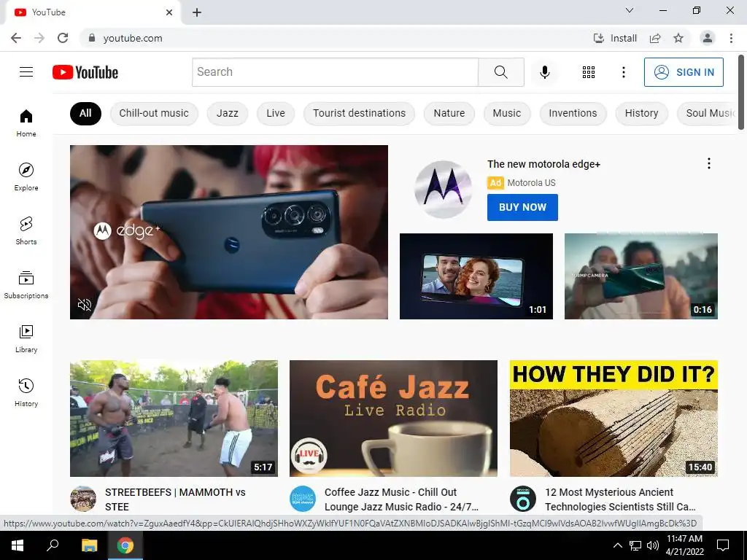Open 12 Most Mysterious Ancient Technologies title
Screen dimensions: 747x560
click(x=620, y=499)
